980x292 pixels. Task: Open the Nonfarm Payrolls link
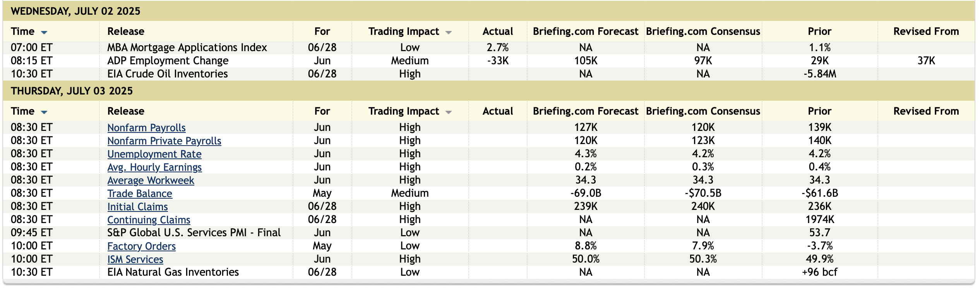point(146,128)
